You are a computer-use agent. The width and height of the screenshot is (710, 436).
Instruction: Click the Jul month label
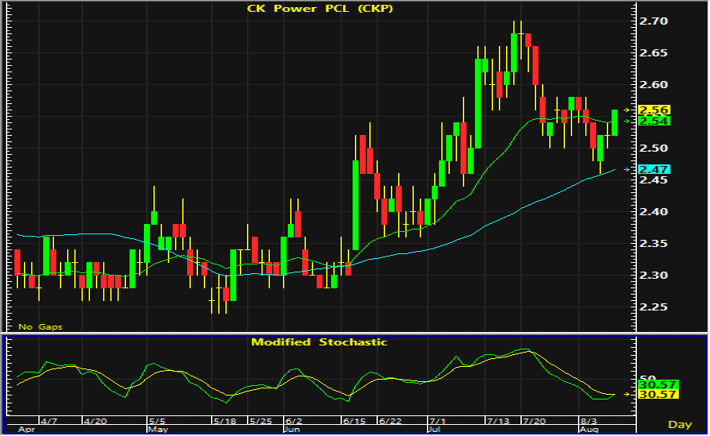[x=434, y=429]
